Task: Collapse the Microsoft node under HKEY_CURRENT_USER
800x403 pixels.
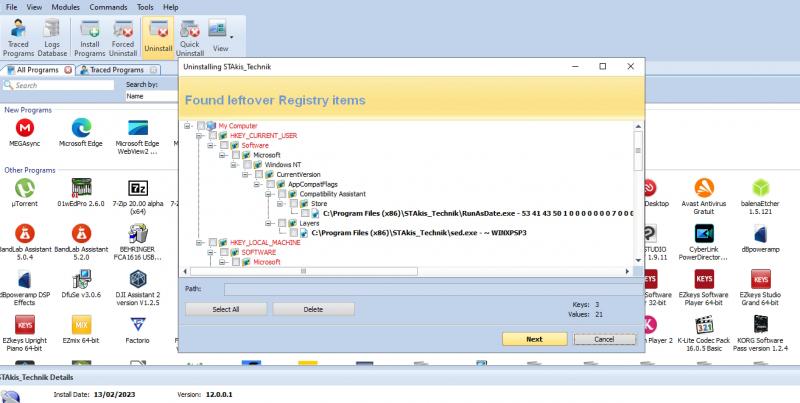Action: coord(222,155)
